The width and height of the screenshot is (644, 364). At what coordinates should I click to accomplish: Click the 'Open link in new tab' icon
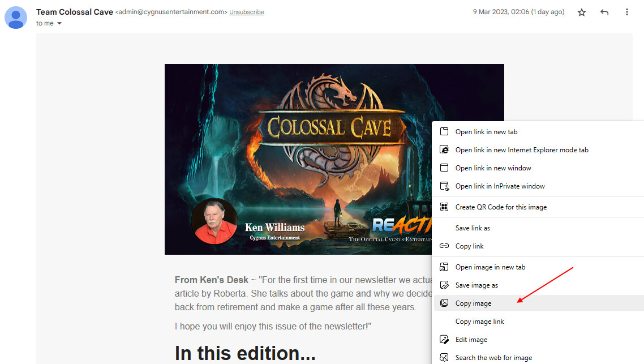444,131
